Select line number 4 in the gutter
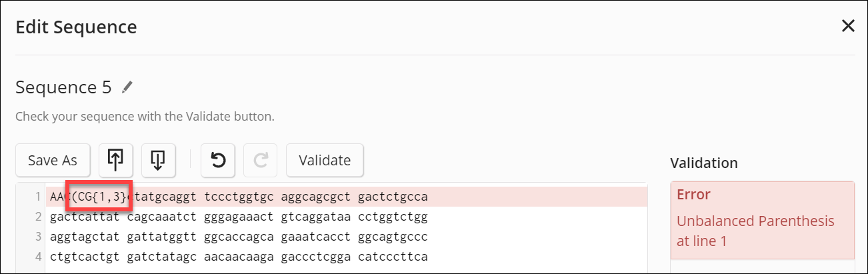Screen dimensions: 868x274 [39, 257]
